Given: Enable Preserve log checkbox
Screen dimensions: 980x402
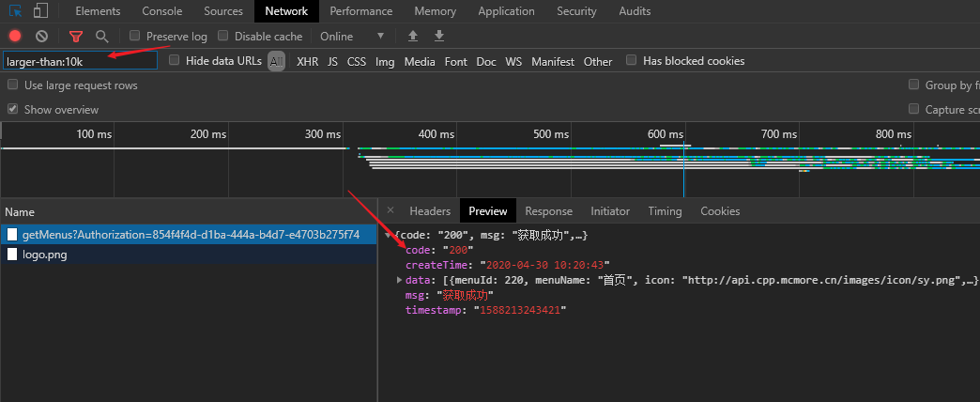Looking at the screenshot, I should (x=134, y=36).
